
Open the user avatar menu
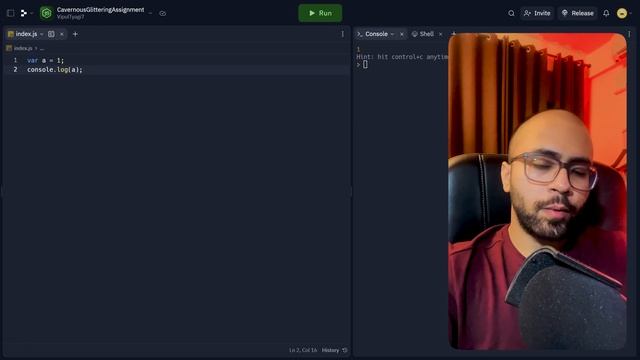click(x=622, y=13)
